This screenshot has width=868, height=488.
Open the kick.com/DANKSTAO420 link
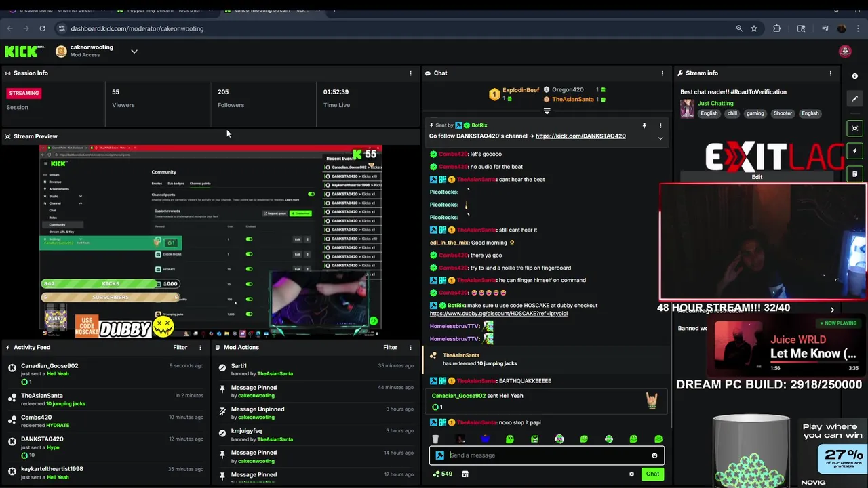(x=580, y=136)
